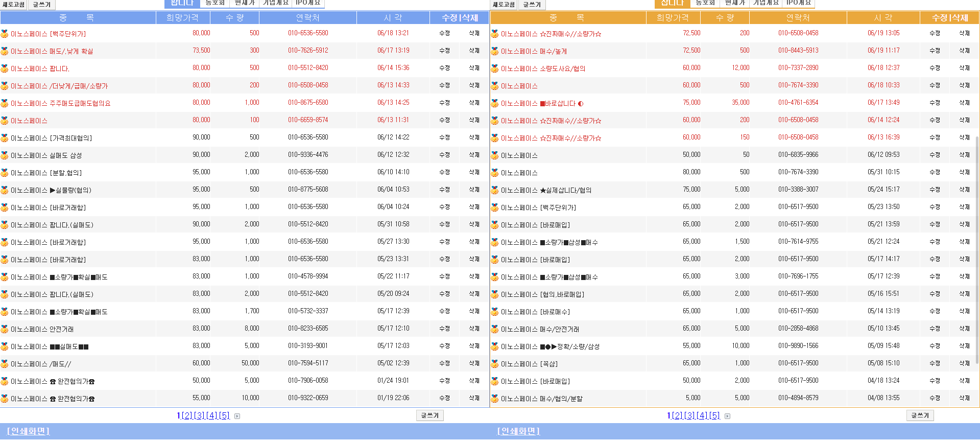Click the medal icon beside '▶실물량(협의)' row
This screenshot has width=980, height=442.
click(5, 190)
